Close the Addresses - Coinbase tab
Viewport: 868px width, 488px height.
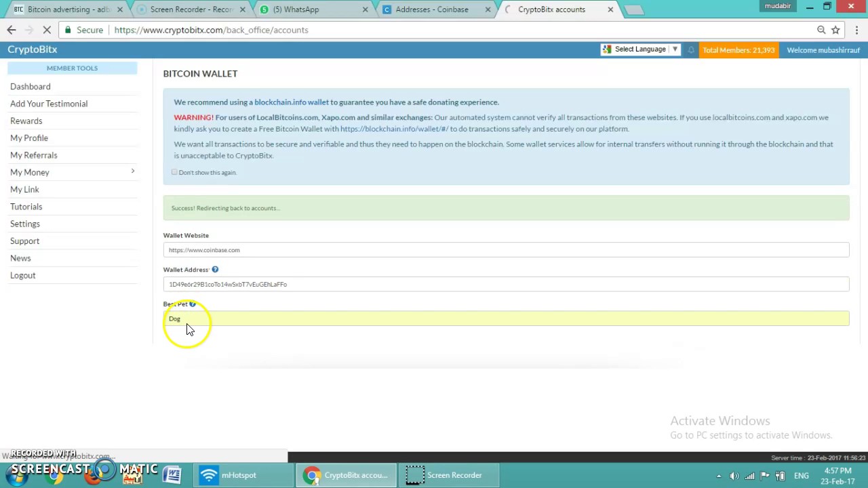(x=488, y=9)
